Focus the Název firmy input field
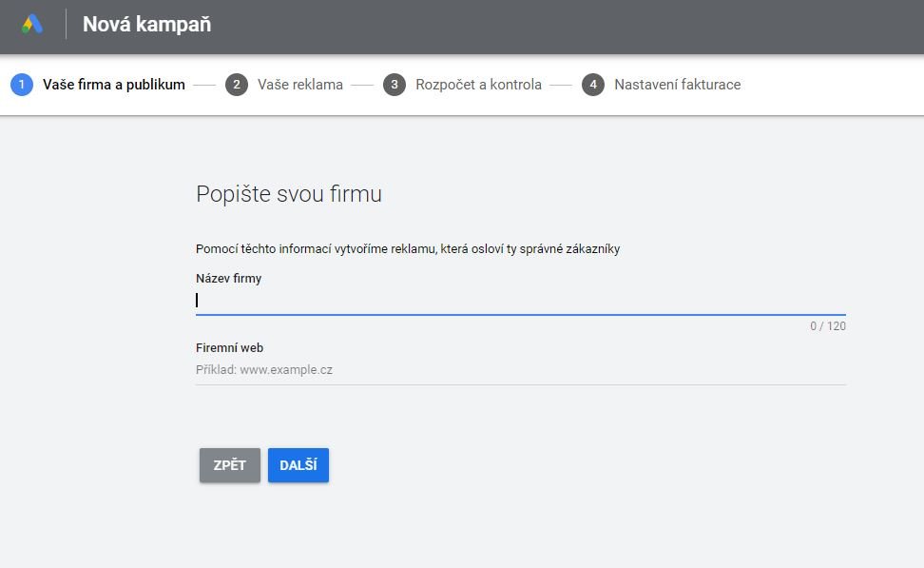The height and width of the screenshot is (568, 924). 520,301
